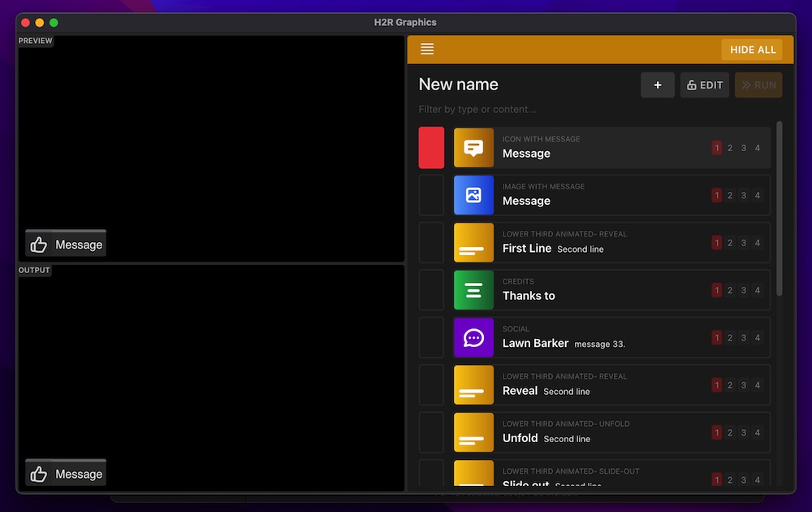Click the blue Image with Message icon
This screenshot has height=512, width=812.
pyautogui.click(x=473, y=195)
